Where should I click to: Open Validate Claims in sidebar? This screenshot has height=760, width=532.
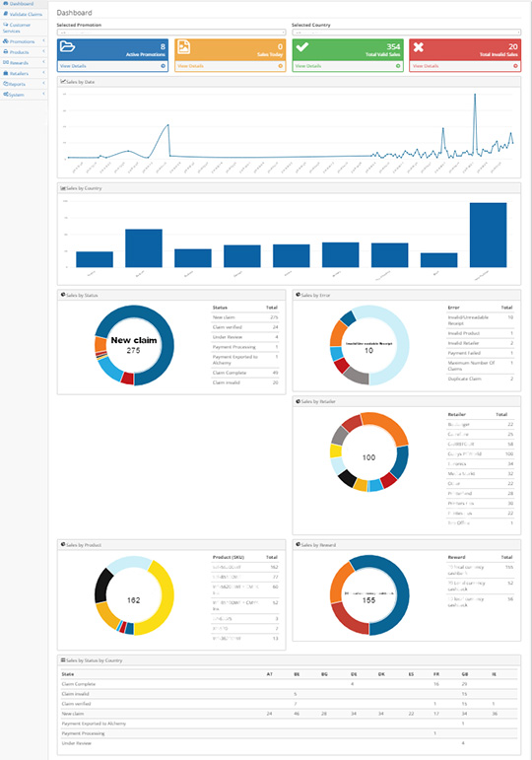24,14
